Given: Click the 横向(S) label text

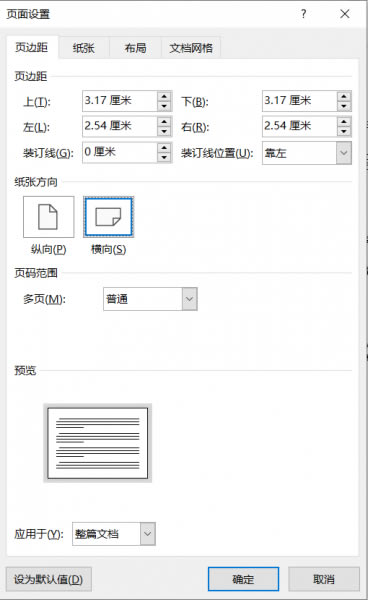Looking at the screenshot, I should (109, 249).
